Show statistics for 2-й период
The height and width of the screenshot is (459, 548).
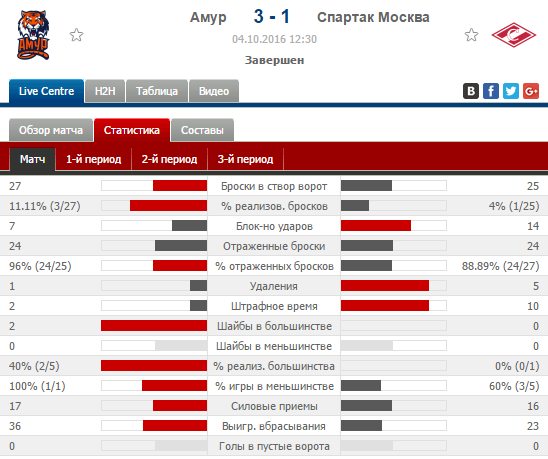170,159
